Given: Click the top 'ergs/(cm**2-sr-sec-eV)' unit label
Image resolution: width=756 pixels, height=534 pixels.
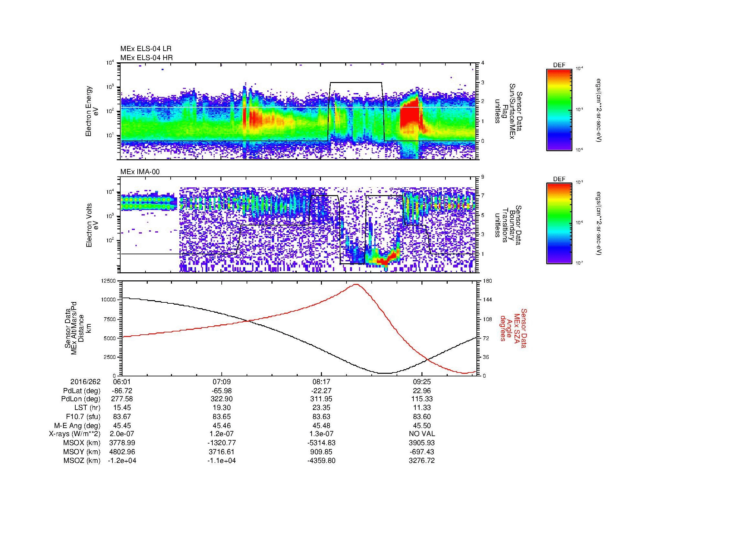Looking at the screenshot, I should point(599,110).
